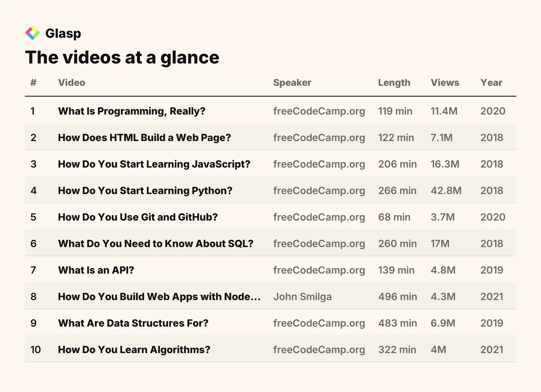Viewport: 541px width, 392px height.
Task: Click the 206 min length value
Action: click(397, 164)
